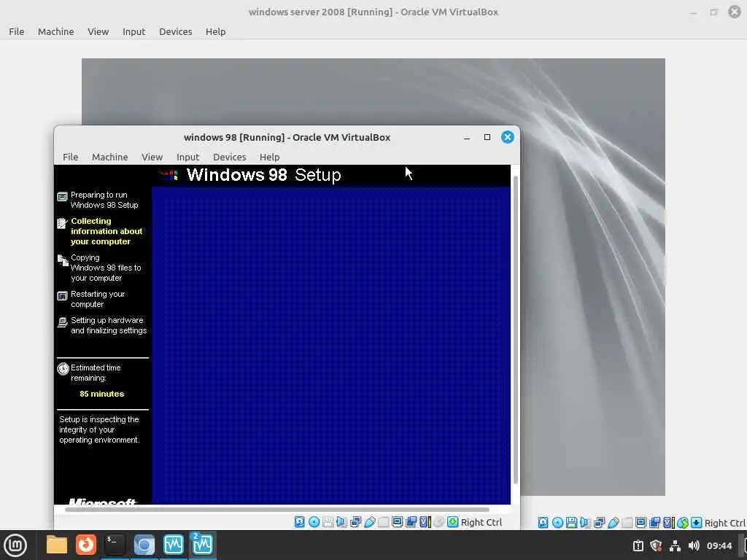Open Input menu in windows server 2008 window

tap(134, 31)
